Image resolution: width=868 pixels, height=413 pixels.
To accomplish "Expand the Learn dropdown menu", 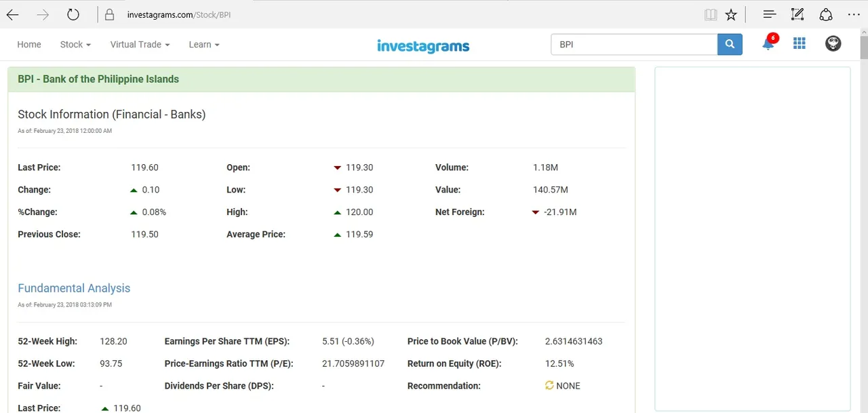I will point(204,44).
